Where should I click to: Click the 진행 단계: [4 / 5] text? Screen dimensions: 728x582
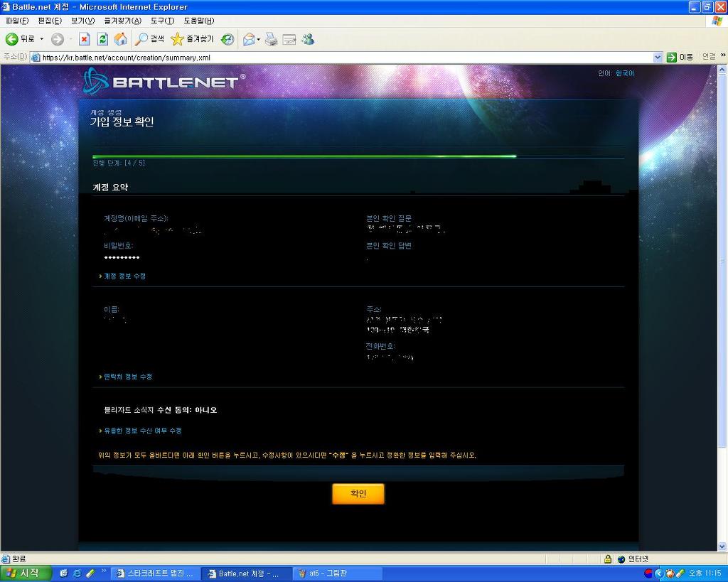(119, 163)
